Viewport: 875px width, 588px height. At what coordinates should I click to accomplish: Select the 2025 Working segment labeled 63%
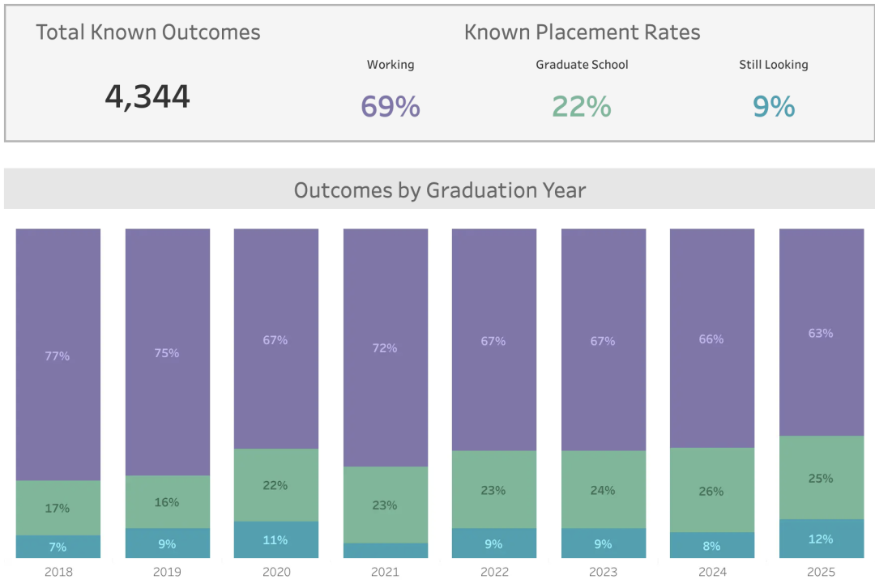pos(822,333)
